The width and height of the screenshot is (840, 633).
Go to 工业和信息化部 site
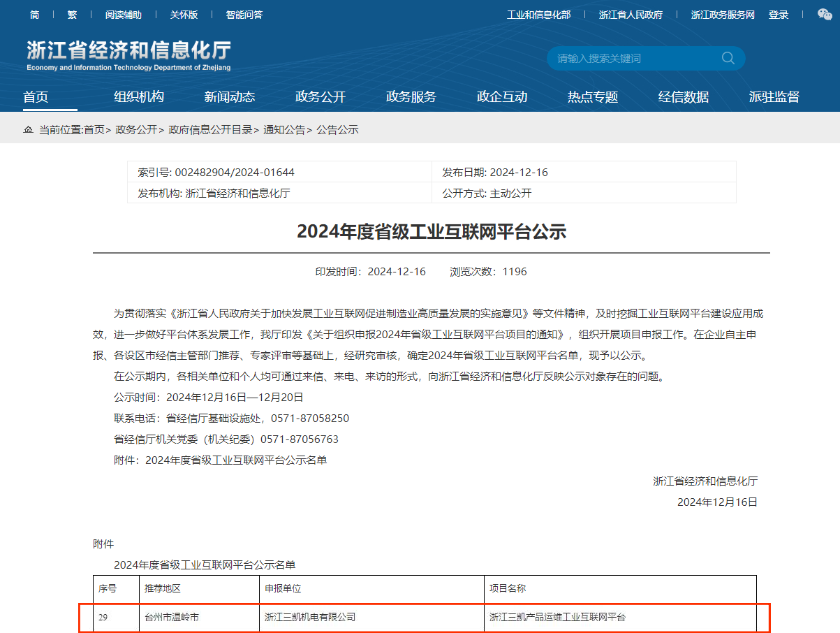click(x=538, y=15)
